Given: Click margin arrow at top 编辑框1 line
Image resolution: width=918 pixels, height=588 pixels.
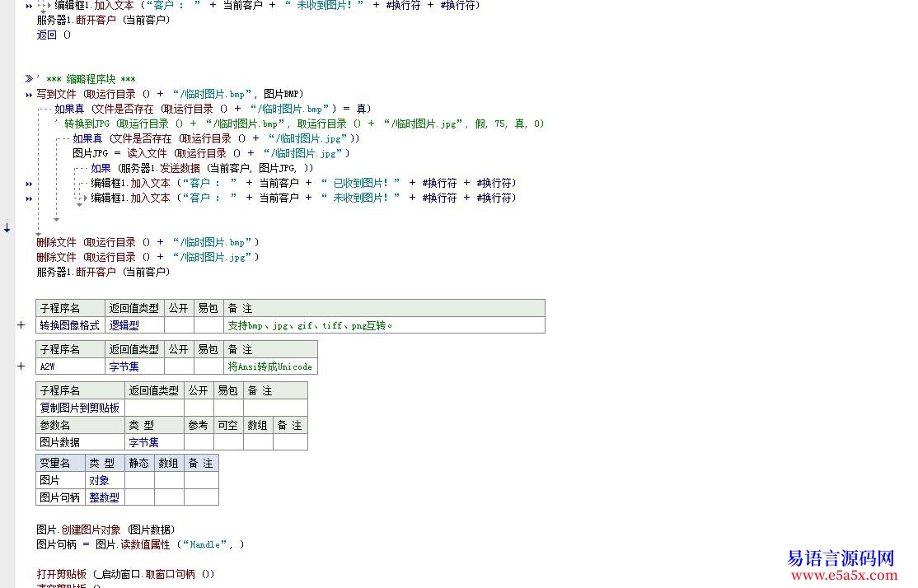Looking at the screenshot, I should coord(29,7).
